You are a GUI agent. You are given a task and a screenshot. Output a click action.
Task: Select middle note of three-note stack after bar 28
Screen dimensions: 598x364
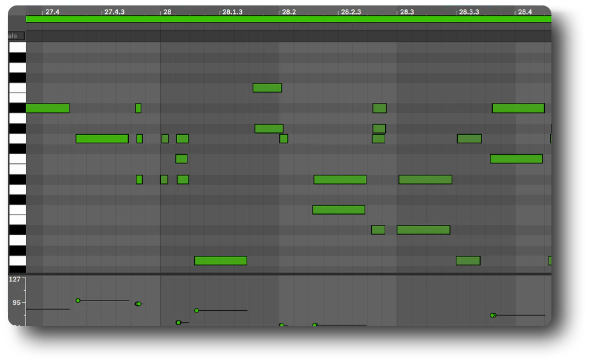click(x=181, y=159)
